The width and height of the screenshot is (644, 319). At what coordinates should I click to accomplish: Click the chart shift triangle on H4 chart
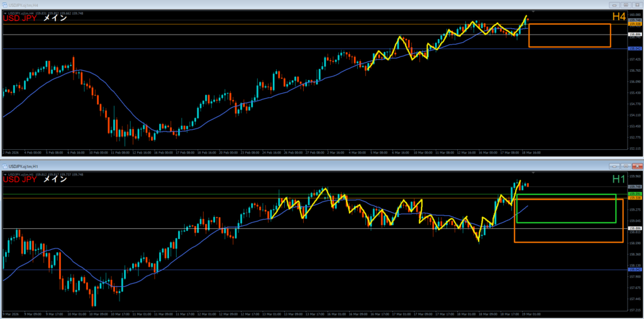pyautogui.click(x=534, y=11)
